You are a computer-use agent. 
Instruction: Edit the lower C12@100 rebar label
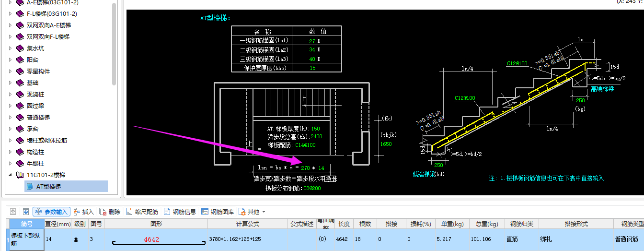point(465,98)
